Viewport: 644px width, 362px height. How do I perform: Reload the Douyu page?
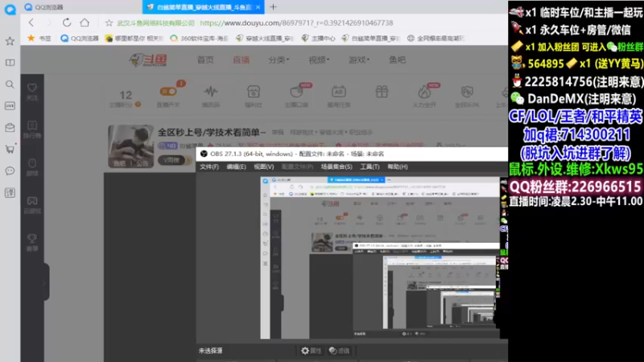tap(67, 23)
